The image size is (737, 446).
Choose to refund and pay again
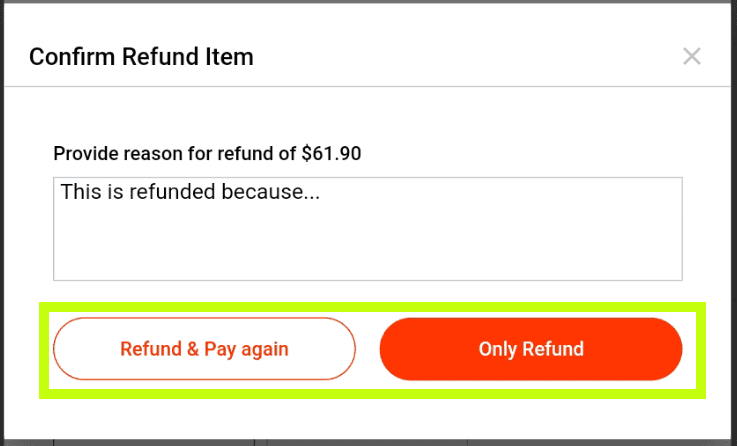point(204,349)
